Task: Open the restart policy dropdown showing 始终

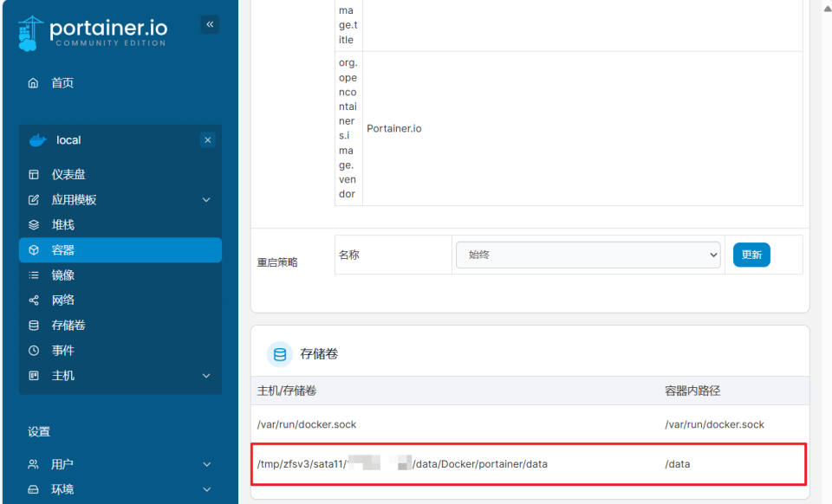Action: pos(588,255)
